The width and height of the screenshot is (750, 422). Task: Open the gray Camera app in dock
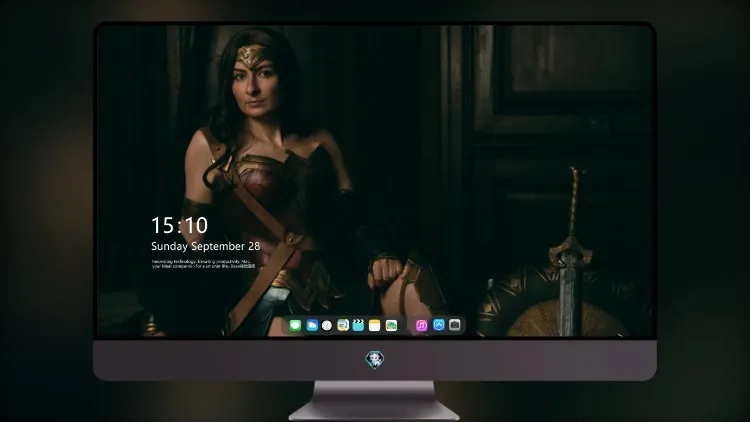pyautogui.click(x=455, y=325)
